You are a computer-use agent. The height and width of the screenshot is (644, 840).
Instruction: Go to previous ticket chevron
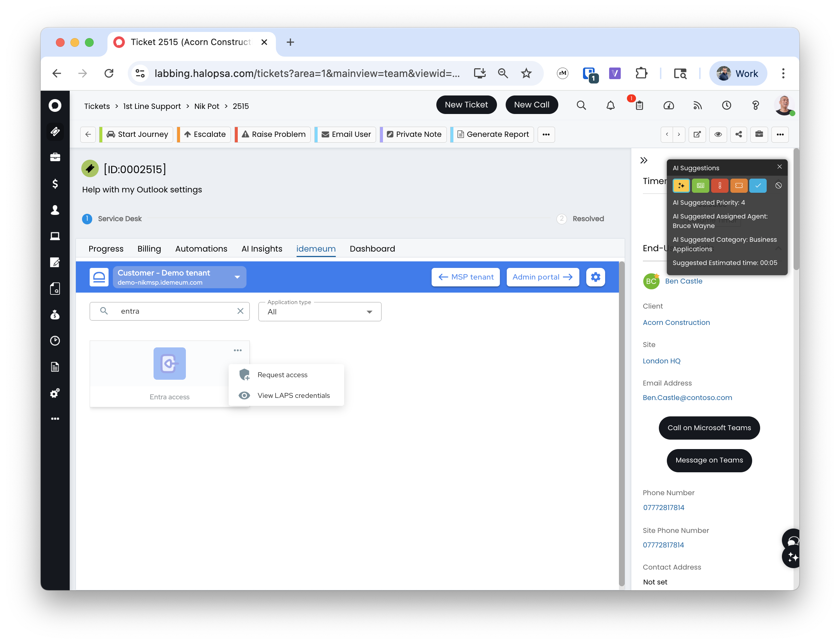667,134
